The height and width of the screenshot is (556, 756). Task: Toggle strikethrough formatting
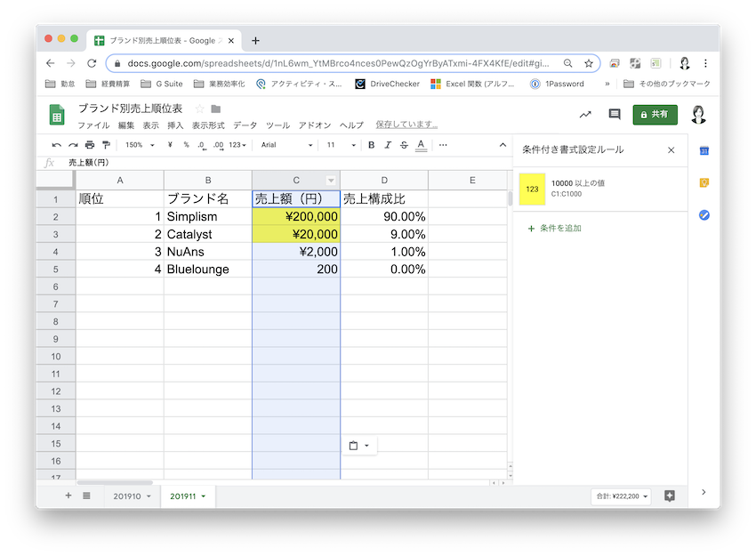pos(404,145)
